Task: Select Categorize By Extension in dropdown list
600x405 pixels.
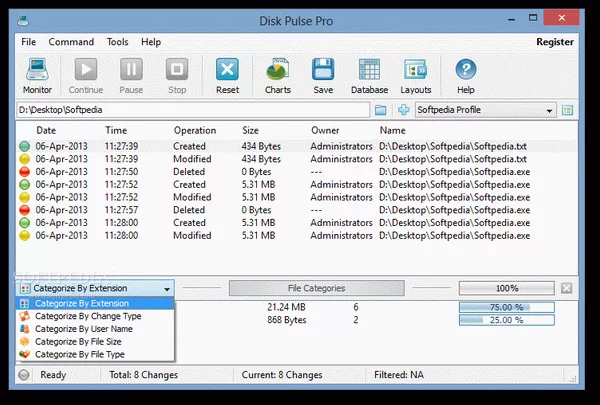Action: [95, 304]
